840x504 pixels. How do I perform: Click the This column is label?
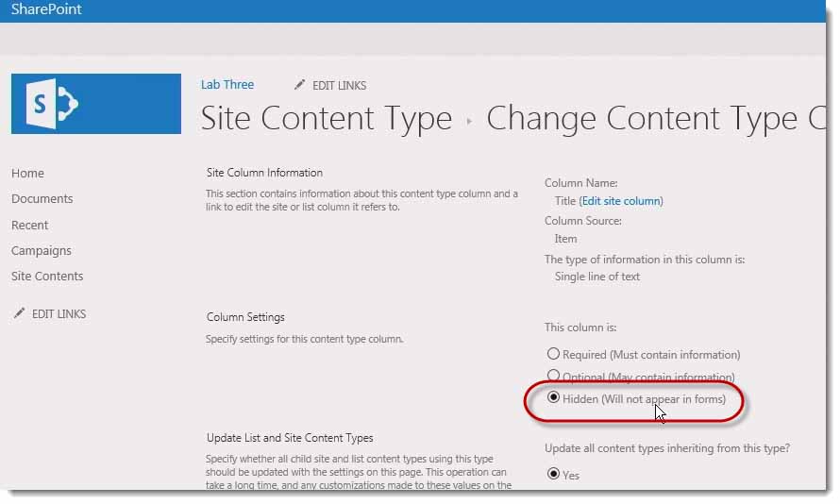pos(580,328)
